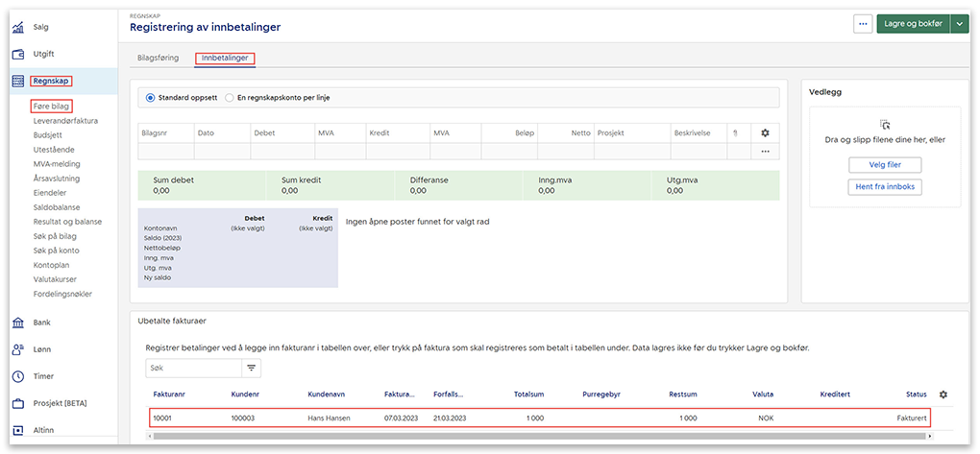The width and height of the screenshot is (980, 454).
Task: Open the Timer clock icon
Action: pyautogui.click(x=18, y=376)
